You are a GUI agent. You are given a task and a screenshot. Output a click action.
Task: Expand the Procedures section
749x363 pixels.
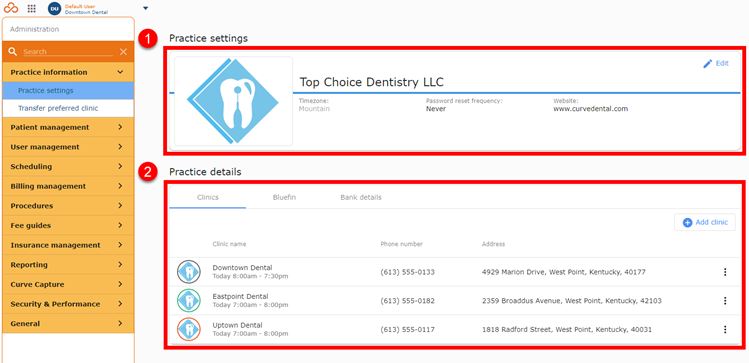(68, 206)
